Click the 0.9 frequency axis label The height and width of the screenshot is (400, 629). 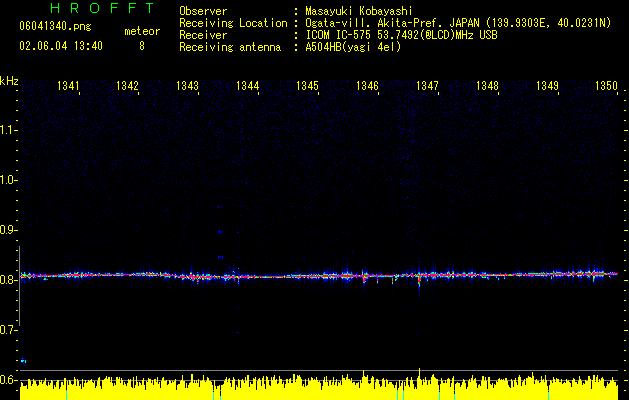pyautogui.click(x=9, y=230)
